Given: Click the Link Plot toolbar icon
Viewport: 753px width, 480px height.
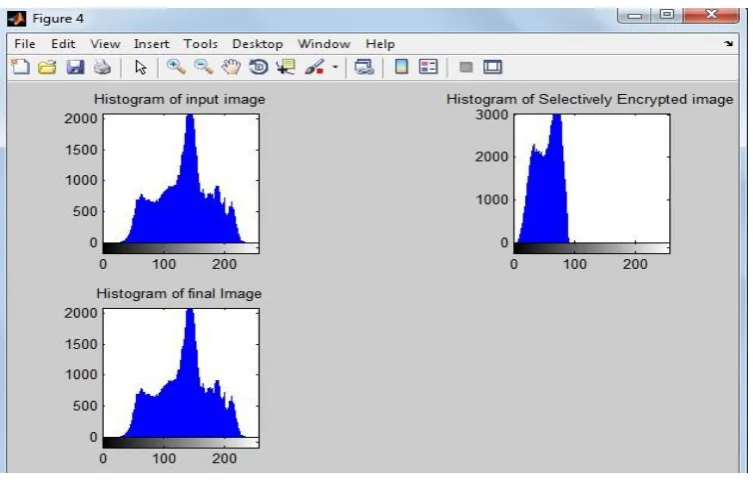Looking at the screenshot, I should [364, 67].
